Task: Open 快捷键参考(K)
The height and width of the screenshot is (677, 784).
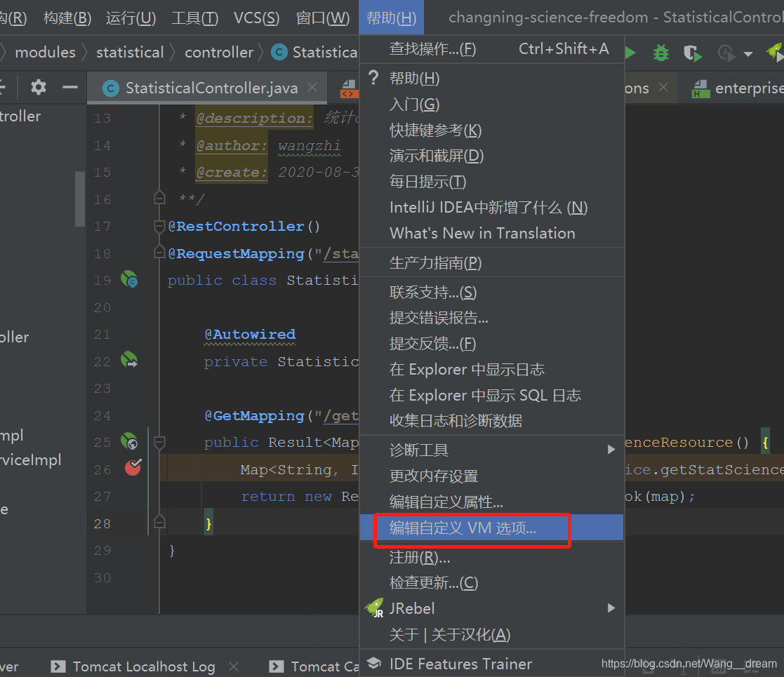Action: click(492, 130)
